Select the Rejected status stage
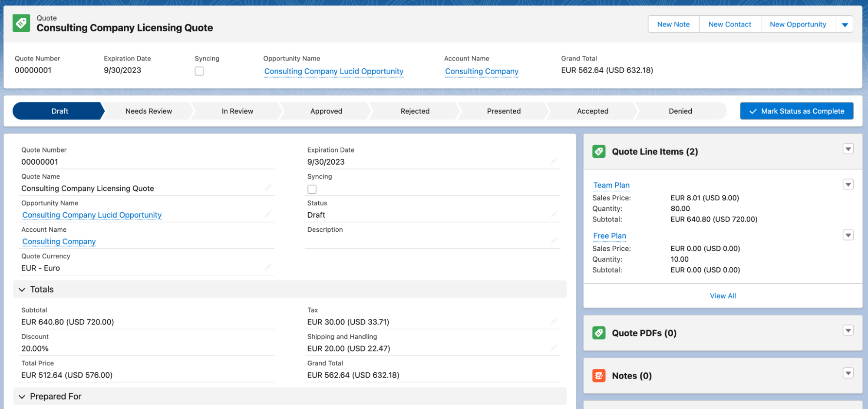 point(415,111)
